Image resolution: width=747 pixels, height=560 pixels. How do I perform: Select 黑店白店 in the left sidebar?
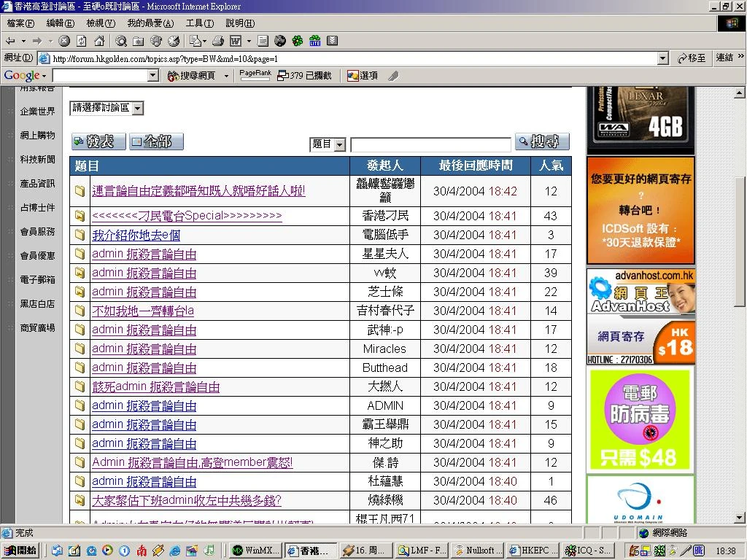[x=38, y=304]
